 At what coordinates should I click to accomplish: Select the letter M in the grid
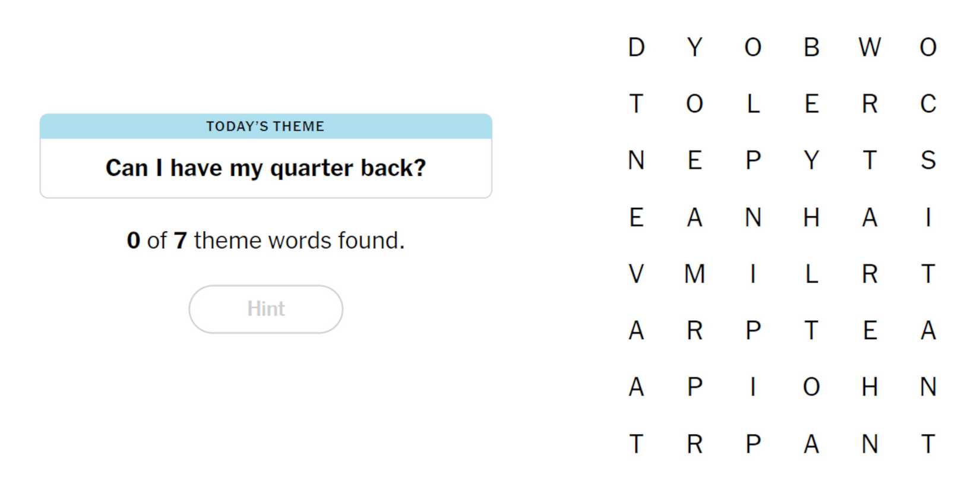tap(694, 274)
